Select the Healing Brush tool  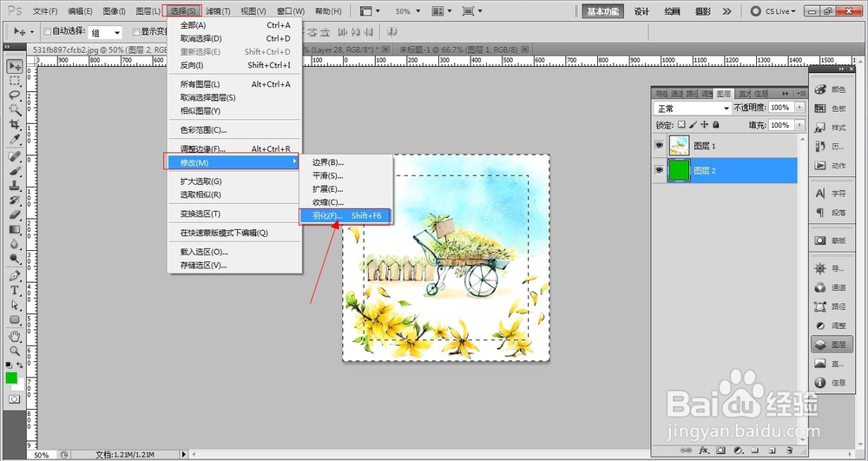[15, 156]
